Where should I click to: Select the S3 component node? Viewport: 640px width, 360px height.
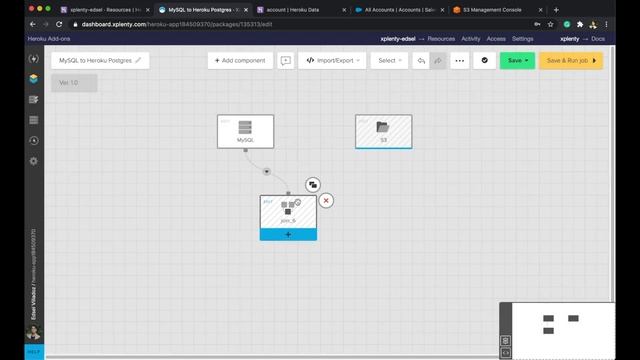tap(383, 131)
